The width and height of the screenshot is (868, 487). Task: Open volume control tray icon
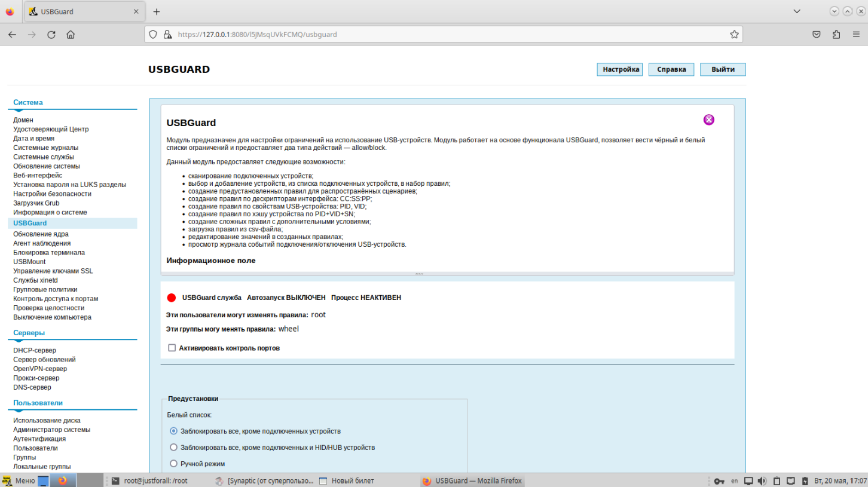[x=762, y=481]
